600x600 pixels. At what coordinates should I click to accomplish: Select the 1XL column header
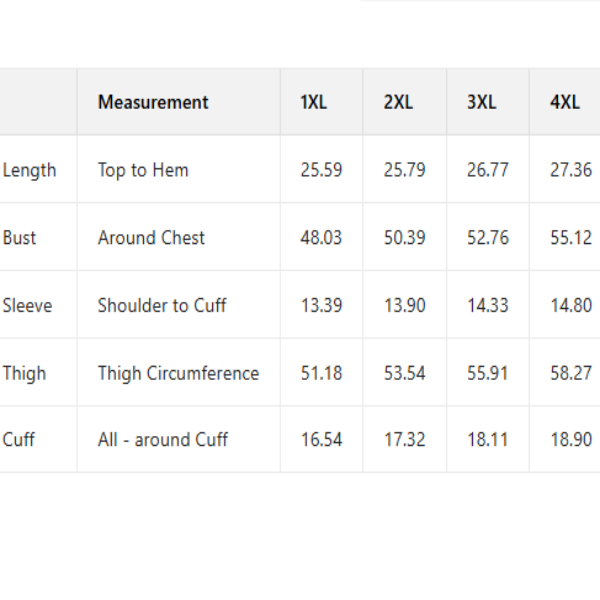(x=313, y=102)
